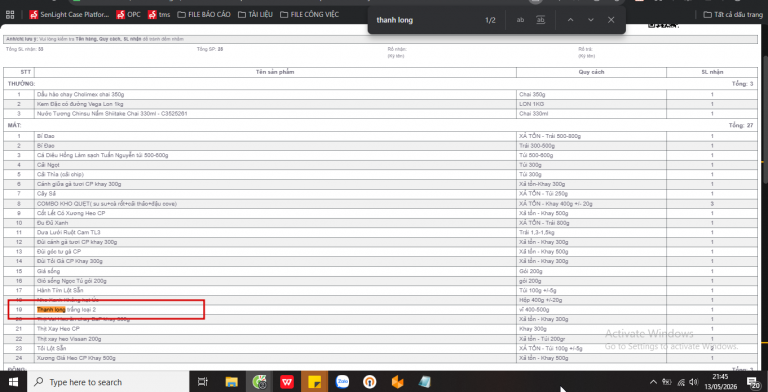The height and width of the screenshot is (392, 768).
Task: Open the SenLight Case Platform bookmark
Action: click(x=70, y=14)
